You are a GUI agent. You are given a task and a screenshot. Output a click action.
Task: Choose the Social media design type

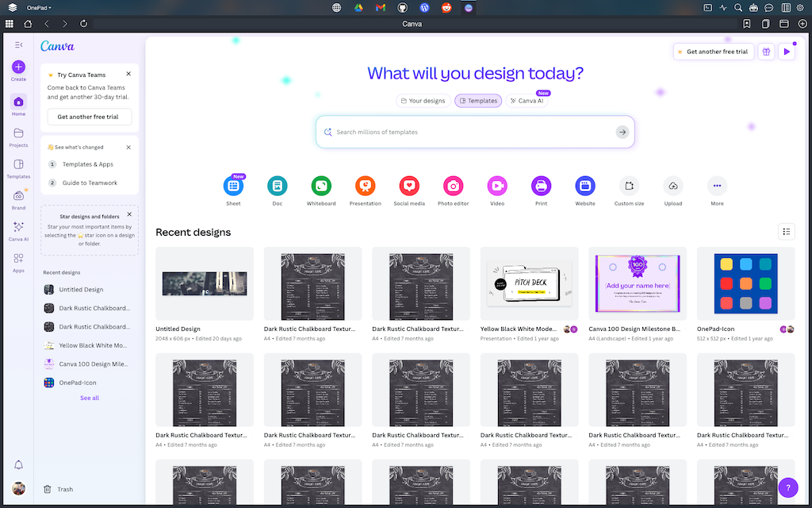409,186
